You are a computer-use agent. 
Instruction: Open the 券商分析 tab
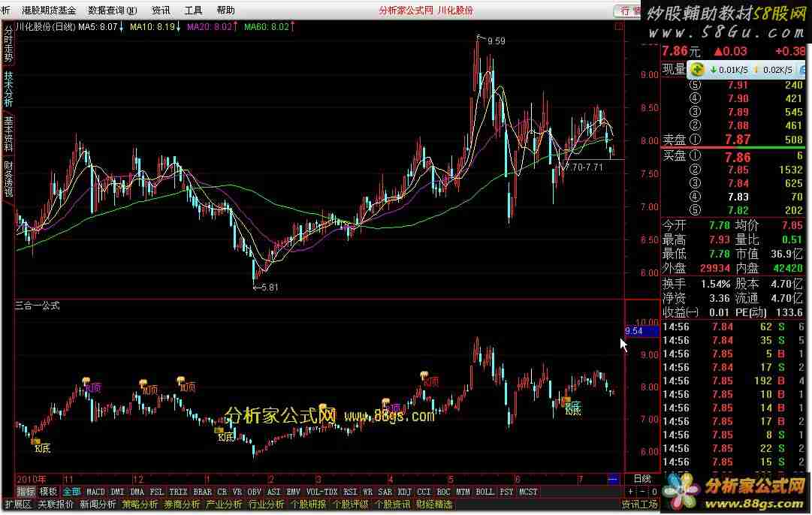point(183,504)
